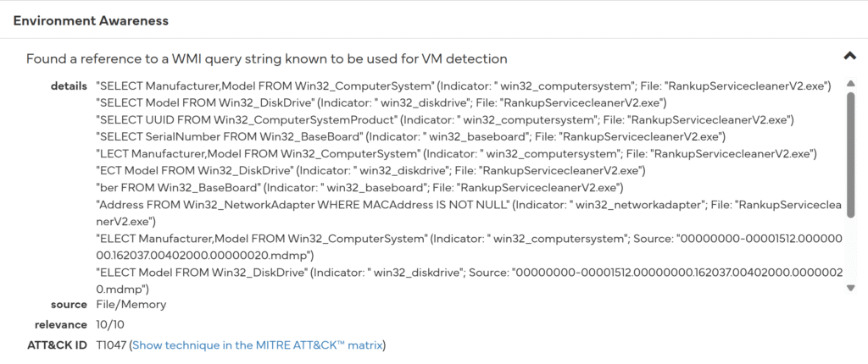Click the Environment Awareness section header

click(91, 20)
